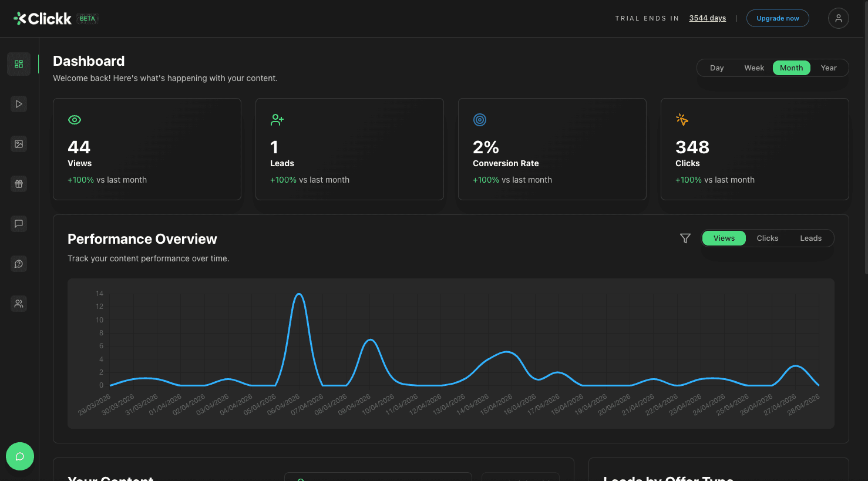Open the gift offers sidebar icon

pos(19,184)
